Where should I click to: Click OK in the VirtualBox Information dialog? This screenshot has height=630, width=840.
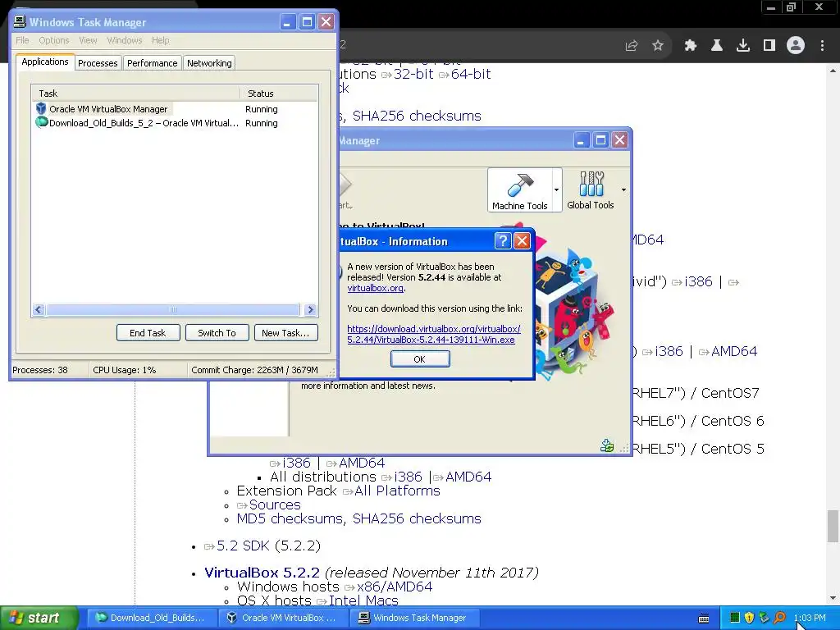click(x=420, y=359)
